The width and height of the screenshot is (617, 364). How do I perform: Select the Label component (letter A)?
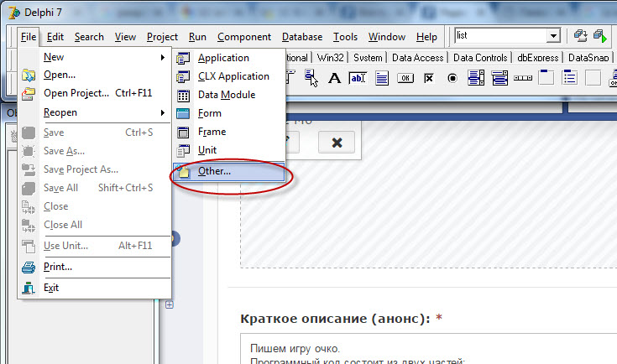334,78
